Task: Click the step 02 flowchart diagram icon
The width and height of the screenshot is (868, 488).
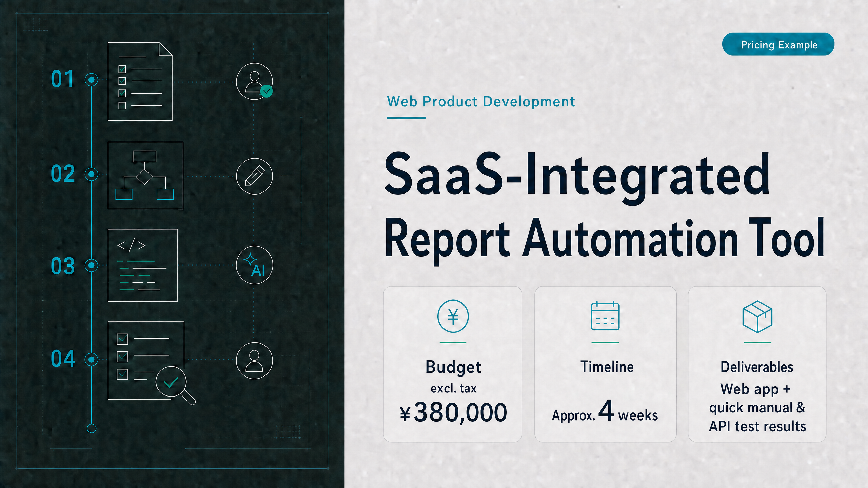Action: (x=145, y=176)
